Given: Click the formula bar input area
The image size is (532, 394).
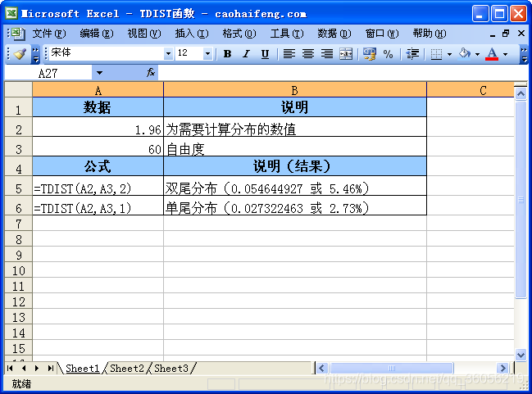Looking at the screenshot, I should pos(343,73).
